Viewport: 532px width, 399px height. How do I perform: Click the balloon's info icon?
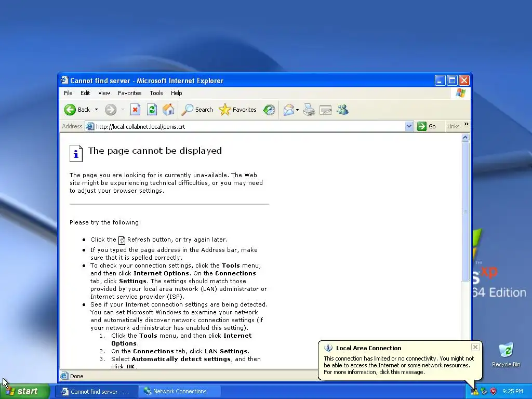coord(328,348)
